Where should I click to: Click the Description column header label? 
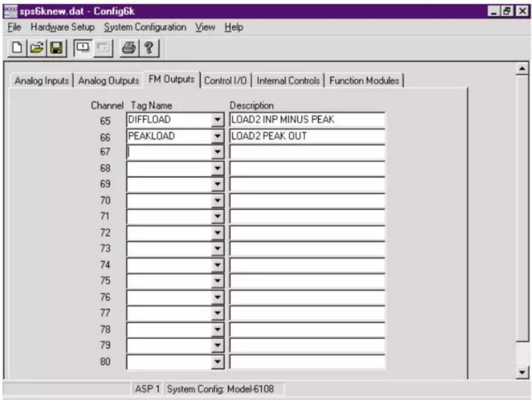252,105
